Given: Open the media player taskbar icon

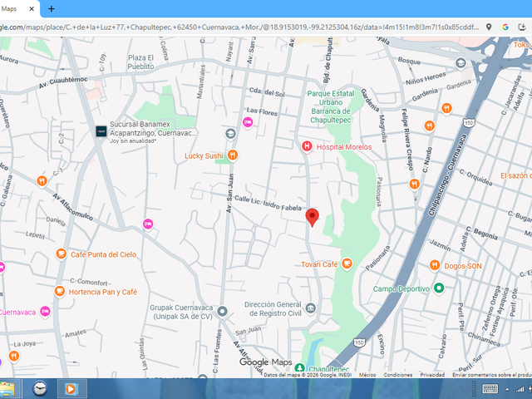Looking at the screenshot, I should (72, 388).
